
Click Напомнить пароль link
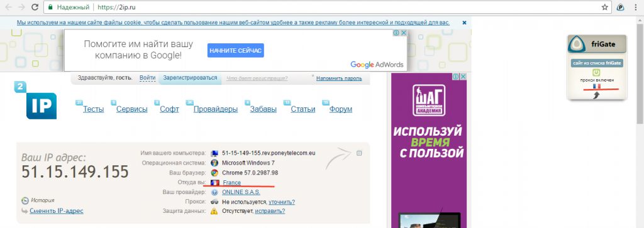point(339,79)
